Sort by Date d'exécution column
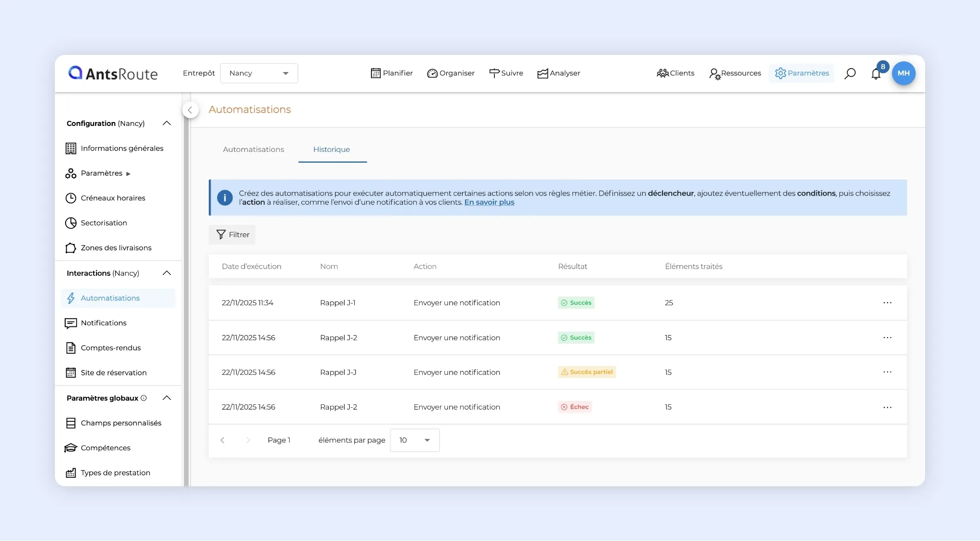This screenshot has width=980, height=541. (251, 267)
